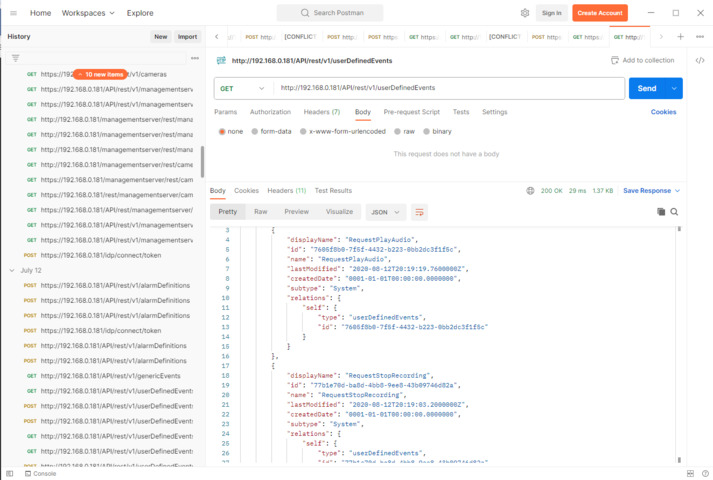Click the network globe icon near status
Viewport: 713px width, 480px height.
[530, 190]
